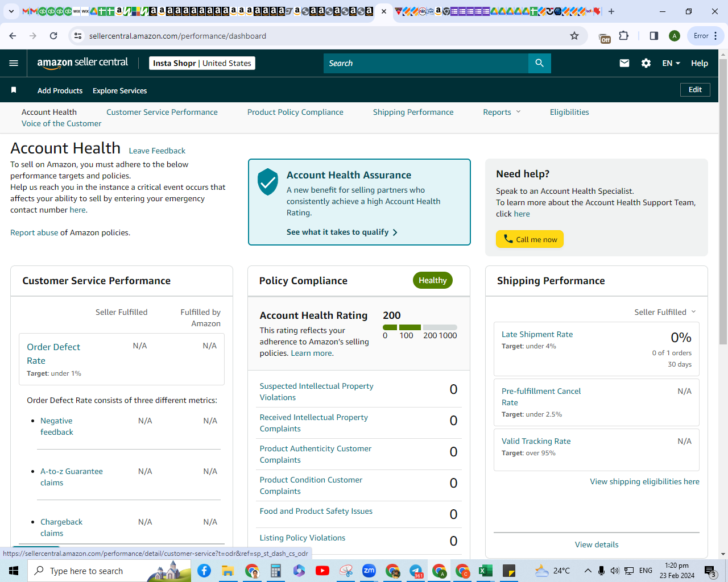The height and width of the screenshot is (582, 728).
Task: Open Valid Tracking Rate metric
Action: [x=536, y=441]
